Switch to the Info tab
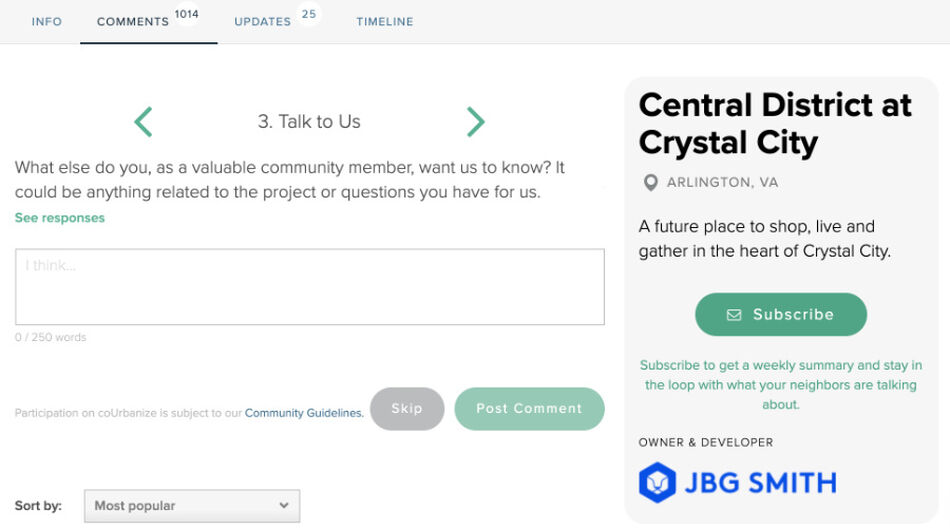 coord(47,22)
